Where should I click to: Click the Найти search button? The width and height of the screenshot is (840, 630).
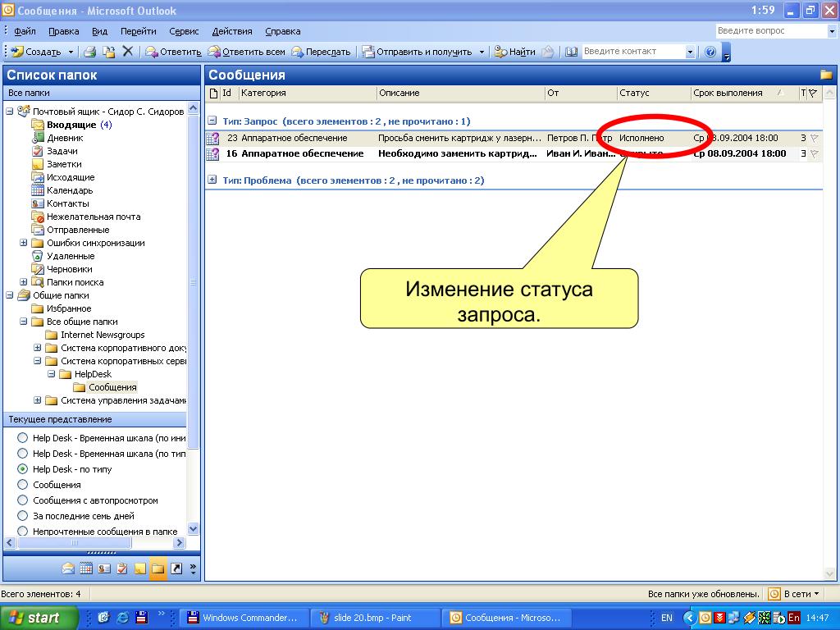pyautogui.click(x=515, y=52)
